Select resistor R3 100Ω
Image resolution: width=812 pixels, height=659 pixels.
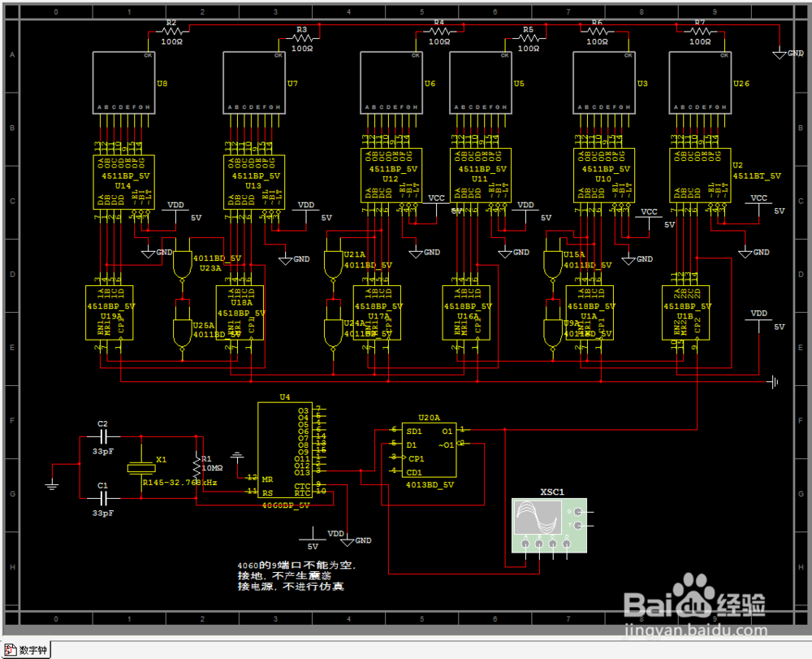[x=302, y=38]
